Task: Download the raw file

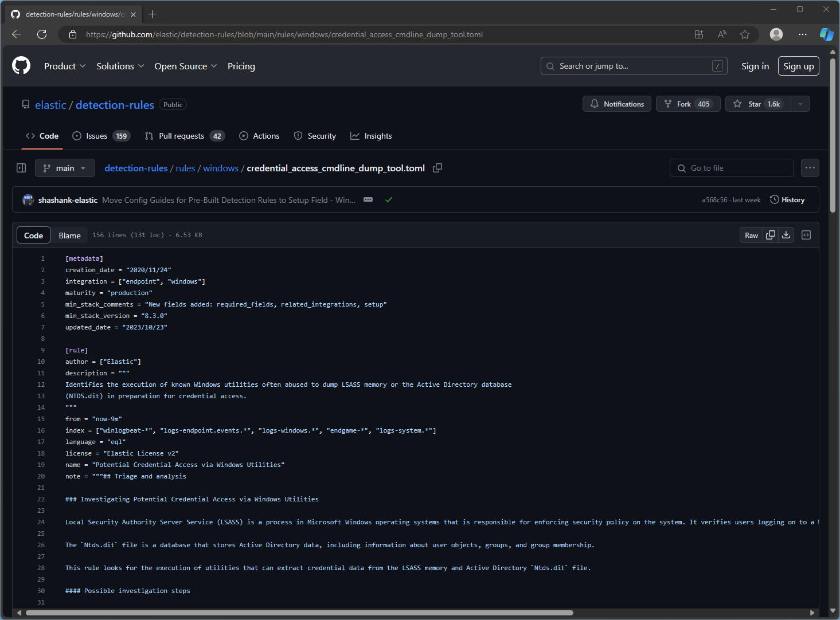Action: pyautogui.click(x=786, y=235)
